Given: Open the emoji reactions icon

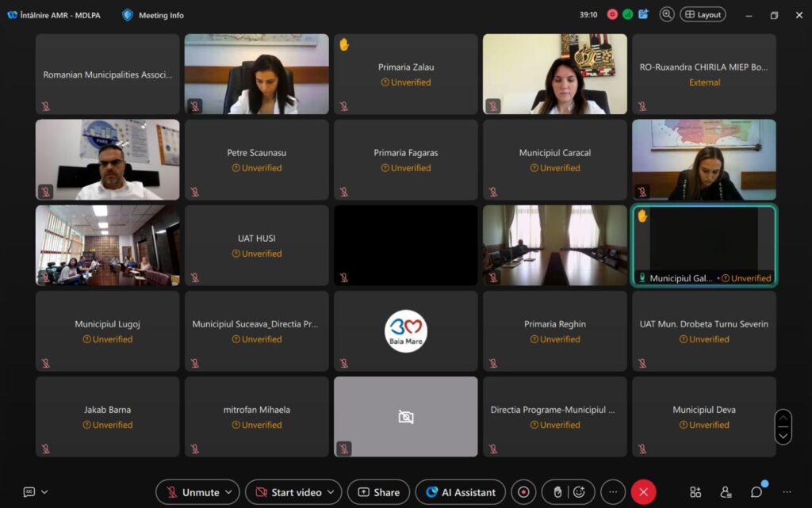Looking at the screenshot, I should 580,492.
